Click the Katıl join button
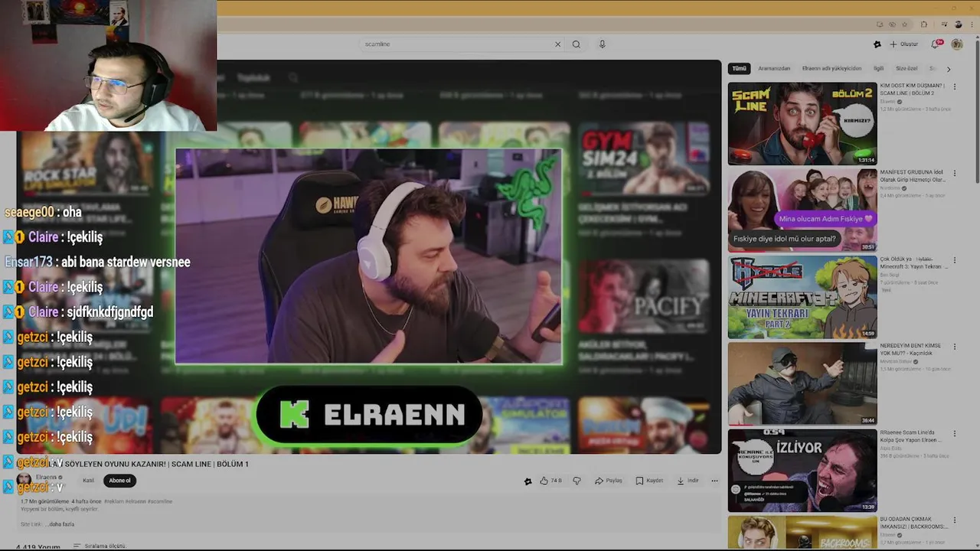980x551 pixels. point(88,481)
